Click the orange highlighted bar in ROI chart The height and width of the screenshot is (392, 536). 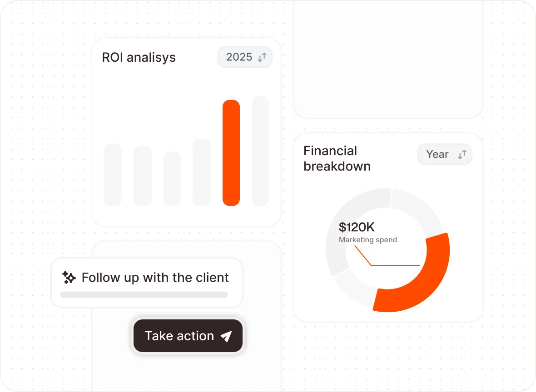tap(231, 152)
